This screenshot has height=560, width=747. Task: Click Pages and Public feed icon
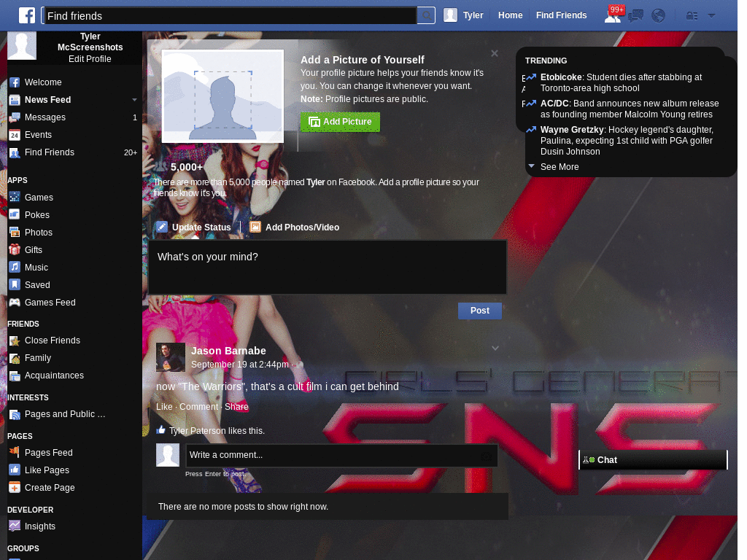point(15,414)
